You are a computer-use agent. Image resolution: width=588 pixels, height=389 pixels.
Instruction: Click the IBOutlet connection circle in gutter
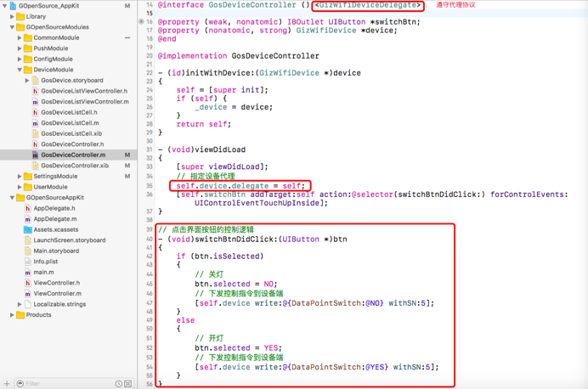[141, 22]
